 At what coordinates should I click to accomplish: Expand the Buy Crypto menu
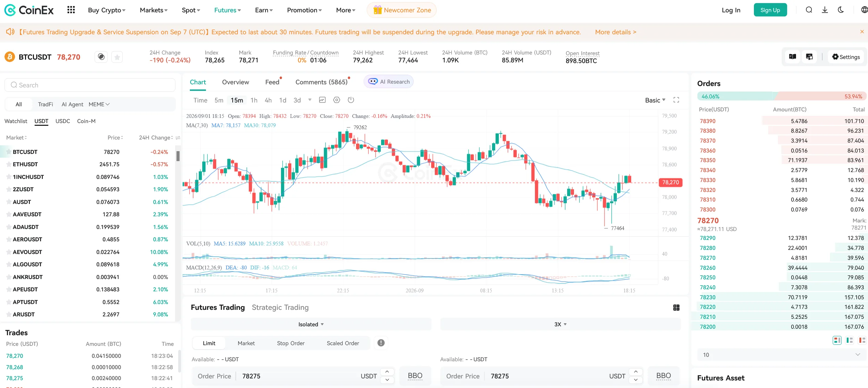point(107,10)
